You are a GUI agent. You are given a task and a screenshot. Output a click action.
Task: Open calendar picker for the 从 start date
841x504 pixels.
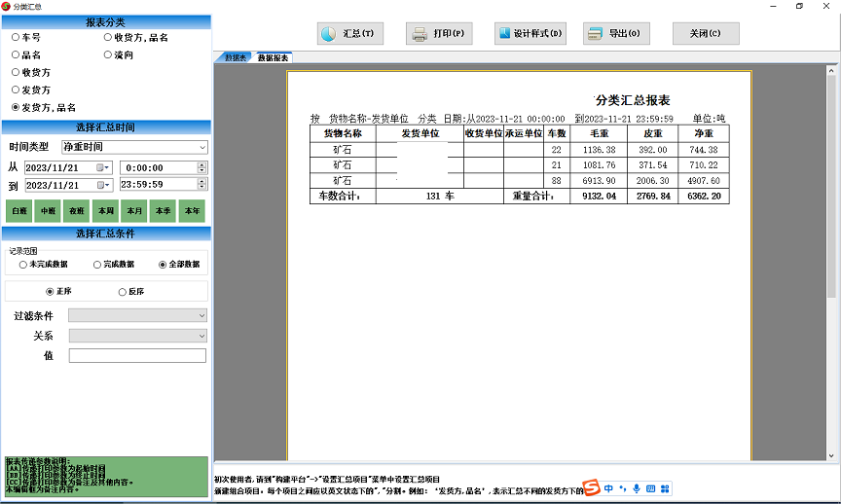[102, 167]
